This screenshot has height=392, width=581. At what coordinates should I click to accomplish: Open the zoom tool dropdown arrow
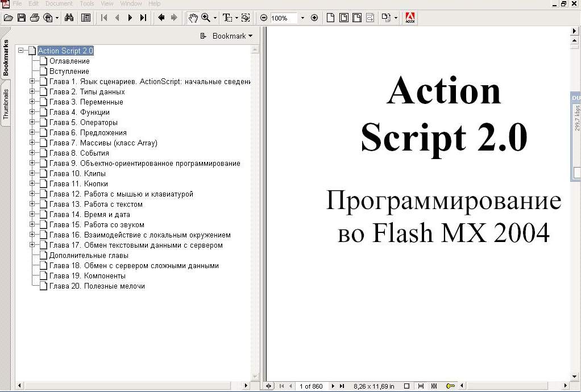coord(215,18)
